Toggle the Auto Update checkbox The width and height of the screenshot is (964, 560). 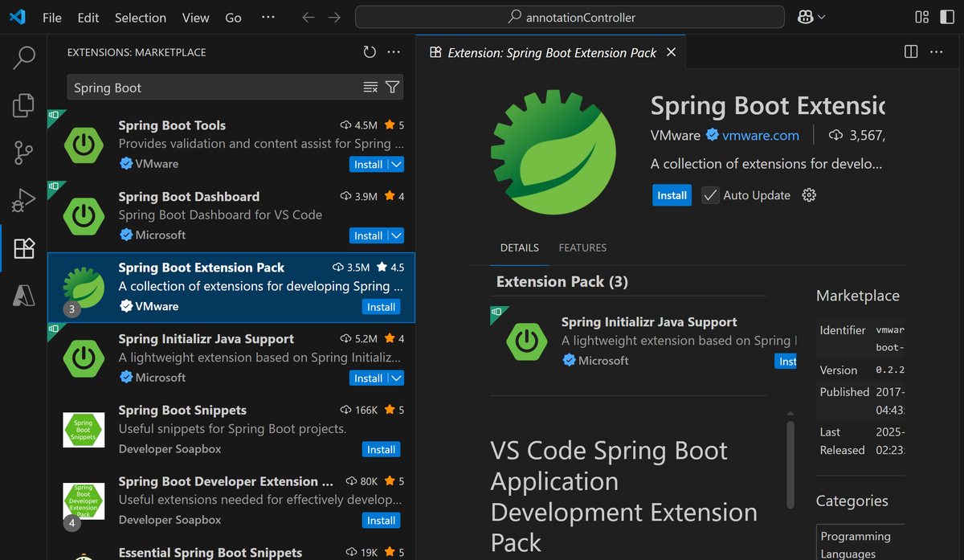coord(710,195)
